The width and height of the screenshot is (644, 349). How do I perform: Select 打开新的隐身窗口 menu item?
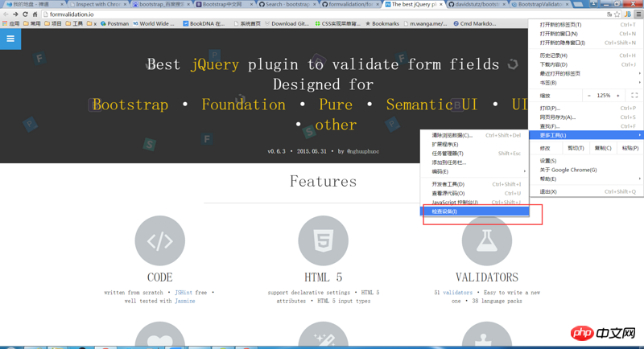pos(586,43)
